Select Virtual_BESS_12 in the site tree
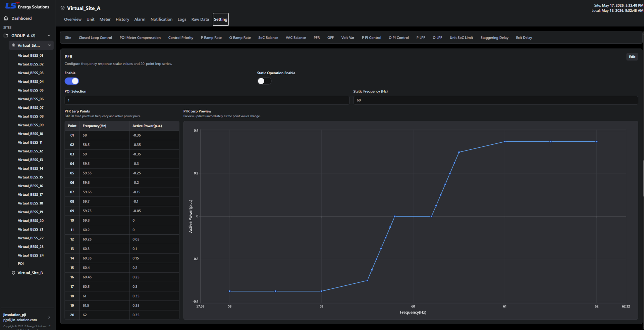Image resolution: width=644 pixels, height=330 pixels. click(x=31, y=151)
